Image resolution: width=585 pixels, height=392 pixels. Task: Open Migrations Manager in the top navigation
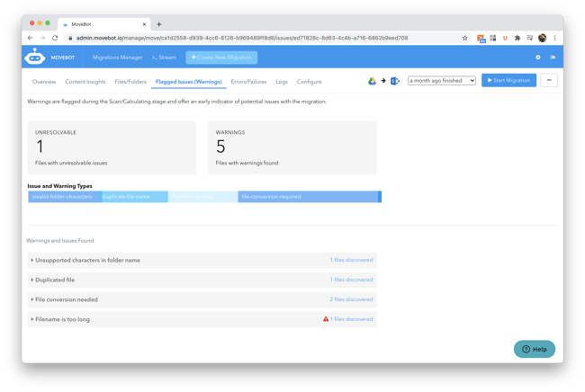pos(117,58)
